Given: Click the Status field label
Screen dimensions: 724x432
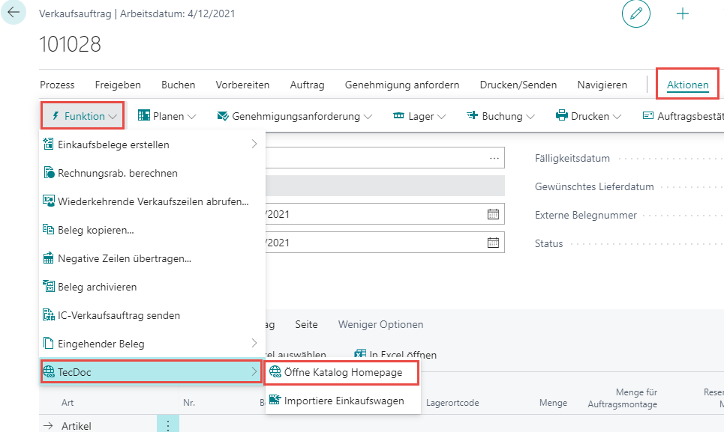Looking at the screenshot, I should 549,244.
